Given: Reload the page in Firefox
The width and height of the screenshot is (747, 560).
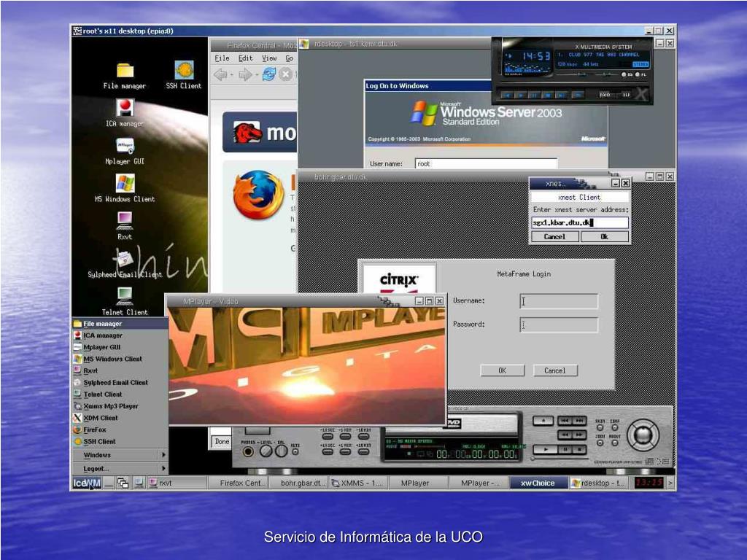Looking at the screenshot, I should (269, 75).
